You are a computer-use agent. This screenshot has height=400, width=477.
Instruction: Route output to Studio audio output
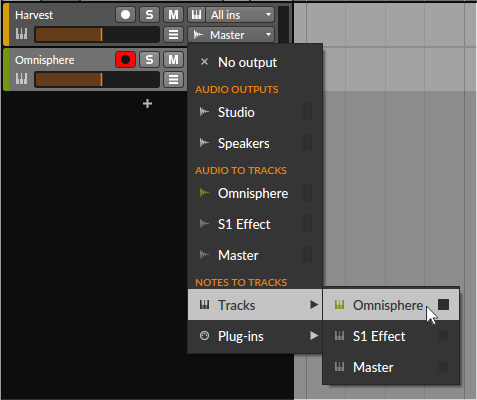[255, 112]
